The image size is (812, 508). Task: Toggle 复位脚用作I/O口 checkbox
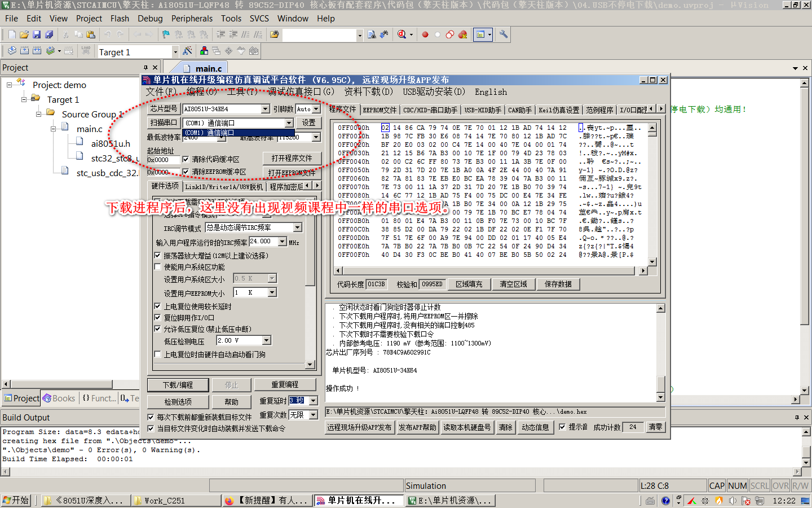click(x=158, y=317)
